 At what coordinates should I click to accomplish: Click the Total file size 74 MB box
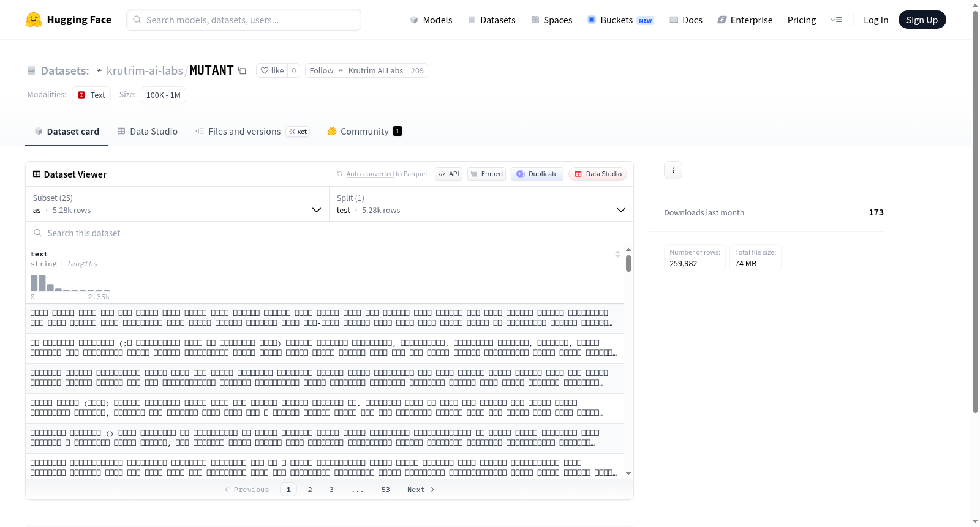click(x=755, y=258)
